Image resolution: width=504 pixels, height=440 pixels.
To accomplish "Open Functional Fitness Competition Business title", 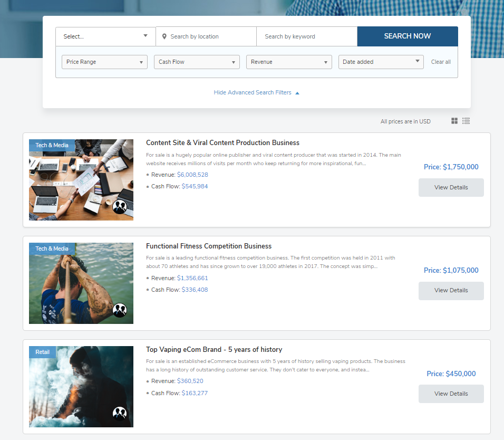I will click(209, 246).
